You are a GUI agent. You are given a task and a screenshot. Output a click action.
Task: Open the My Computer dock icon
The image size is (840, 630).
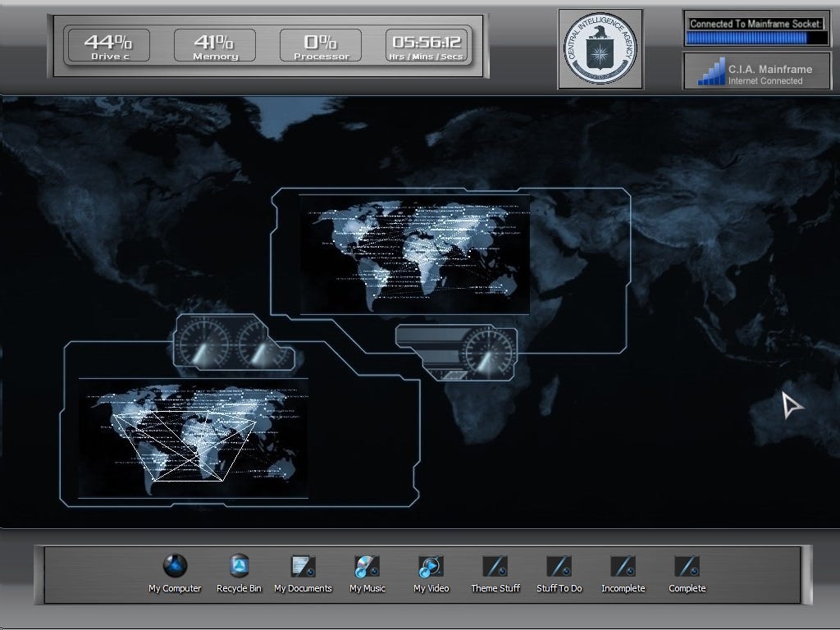[175, 566]
